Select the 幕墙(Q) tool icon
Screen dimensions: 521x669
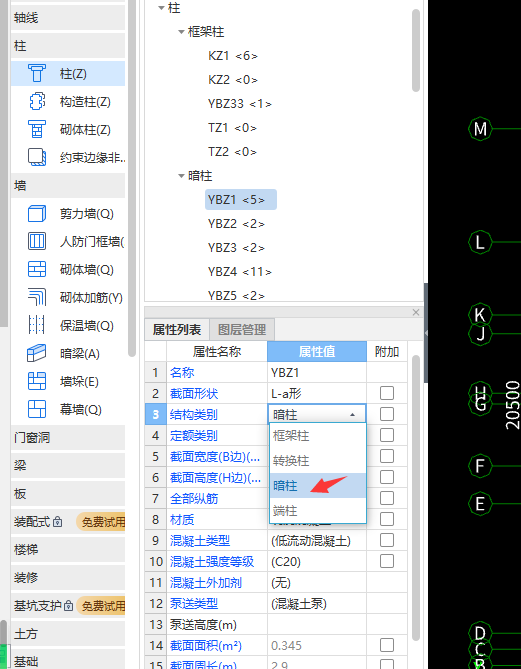[37, 409]
